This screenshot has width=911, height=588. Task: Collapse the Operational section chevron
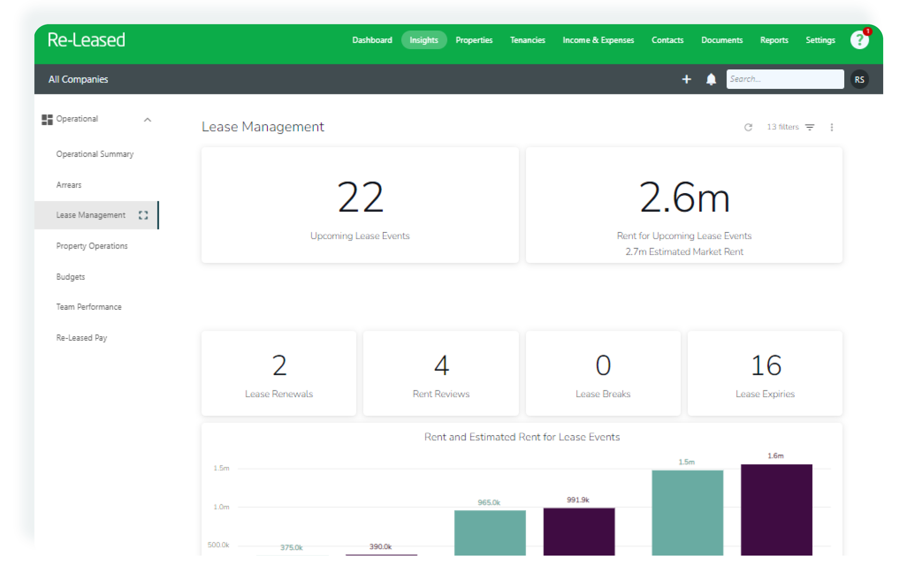click(x=147, y=120)
